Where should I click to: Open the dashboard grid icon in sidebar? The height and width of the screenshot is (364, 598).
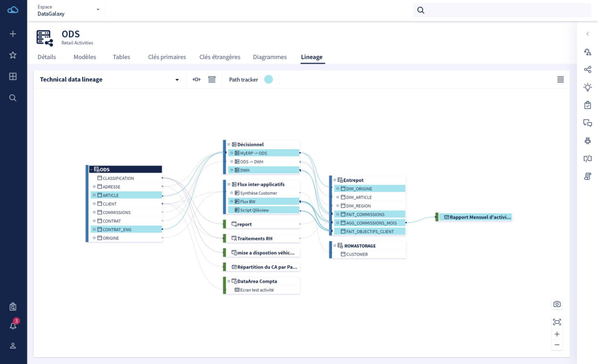13,76
